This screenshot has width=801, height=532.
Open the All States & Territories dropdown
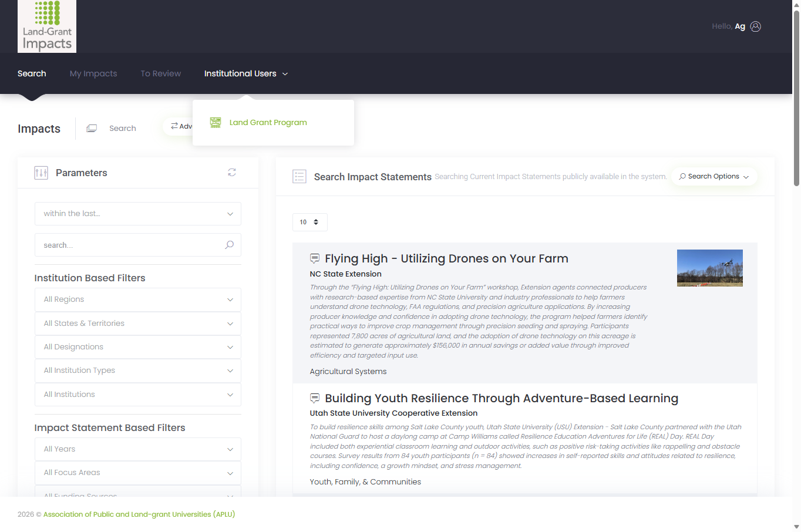tap(138, 324)
